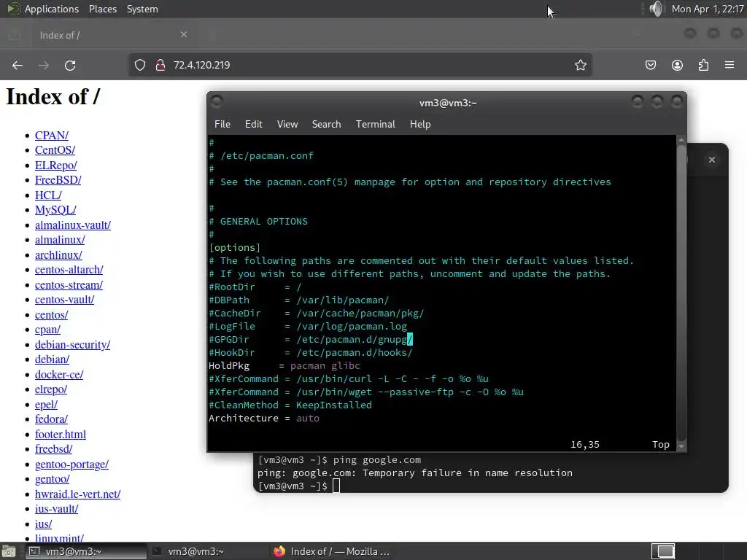The width and height of the screenshot is (747, 560).
Task: Close the 'Index of /' browser tab
Action: [184, 34]
